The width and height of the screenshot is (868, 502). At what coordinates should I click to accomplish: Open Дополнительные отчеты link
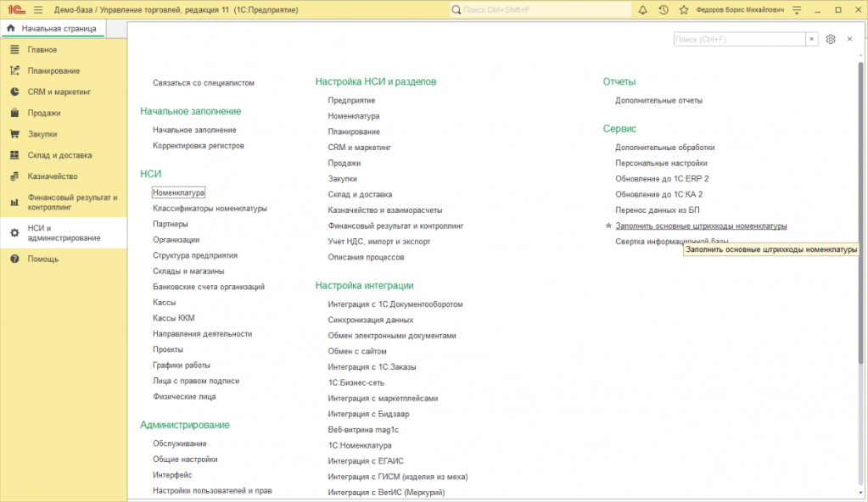[658, 101]
